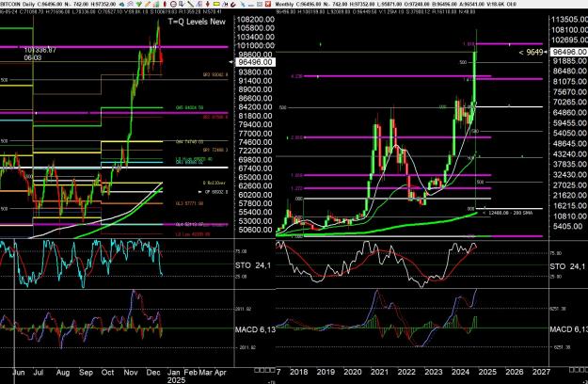Select the pencil drawing tool
The width and height of the screenshot is (588, 384).
148,4
